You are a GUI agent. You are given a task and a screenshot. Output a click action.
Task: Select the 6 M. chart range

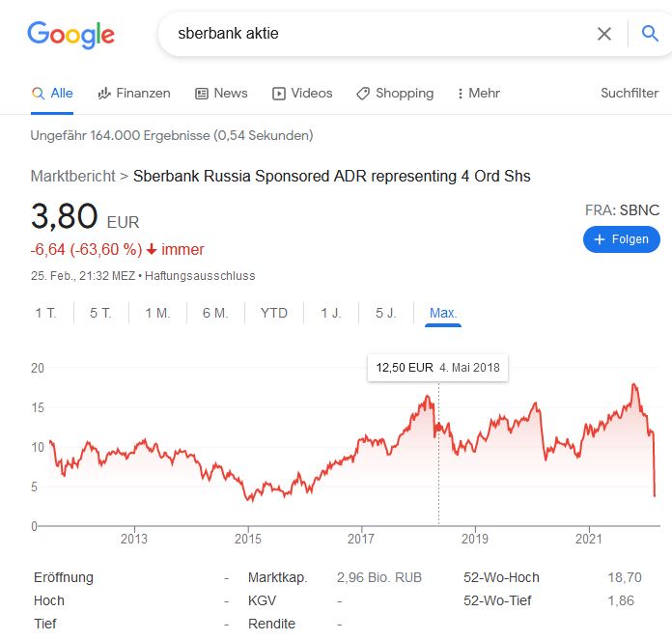(x=215, y=313)
